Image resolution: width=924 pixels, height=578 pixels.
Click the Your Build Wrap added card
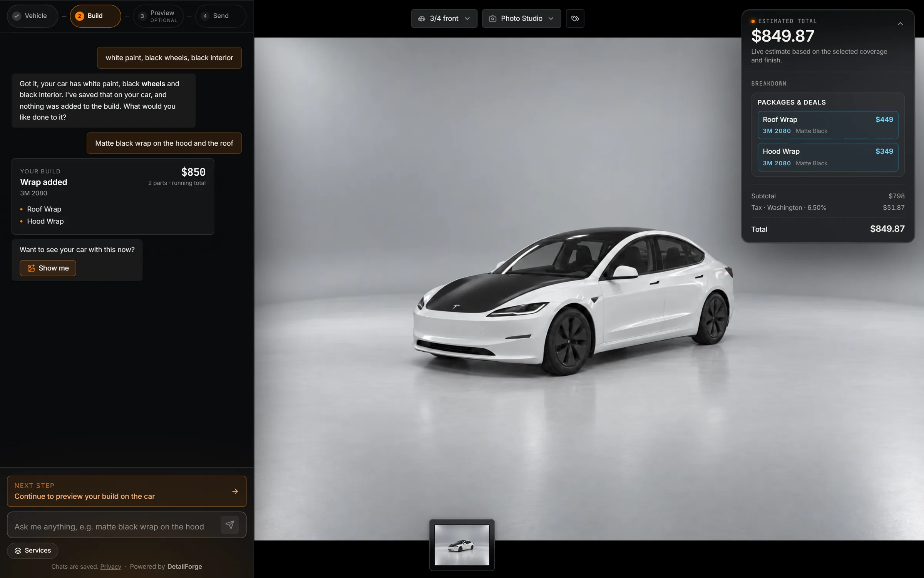click(113, 197)
